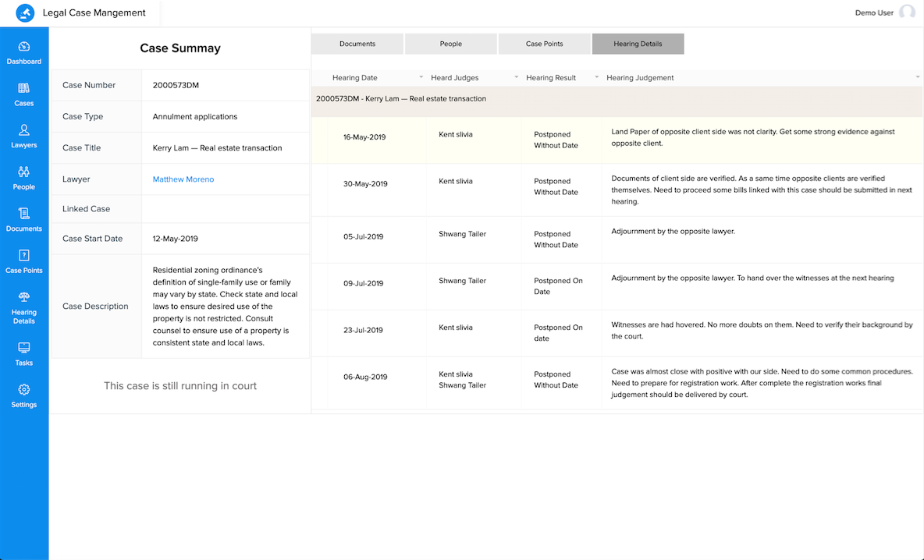Click case type Annulment applications
This screenshot has height=560, width=924.
[195, 116]
